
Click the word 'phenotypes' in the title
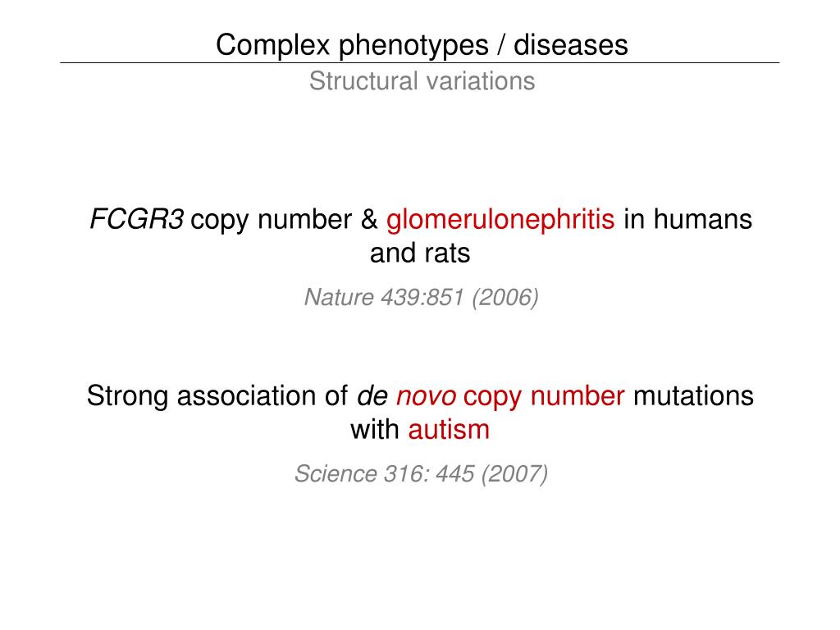(413, 46)
